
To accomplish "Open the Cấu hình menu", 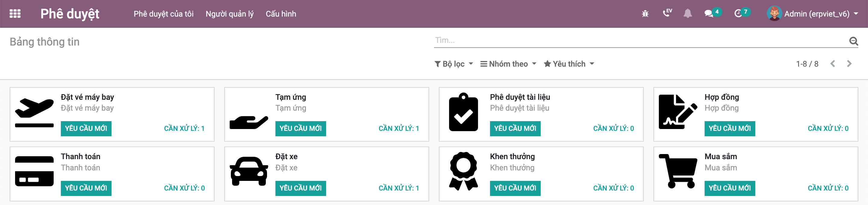I will (281, 14).
